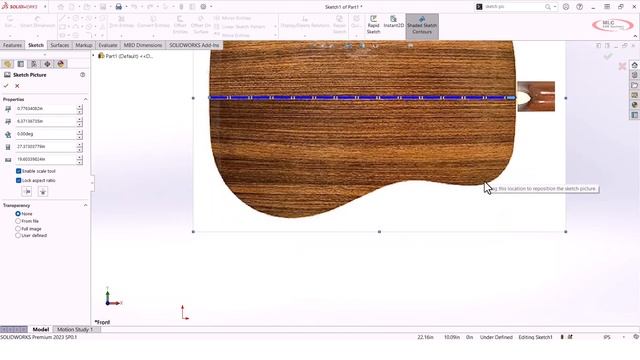The height and width of the screenshot is (360, 640).
Task: Collapse the CommandManager ribbon chevron
Action: tap(635, 36)
